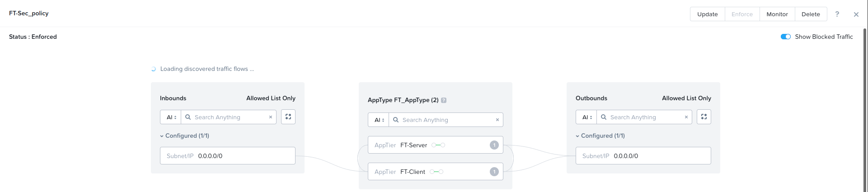Expand view icon in Outbounds panel
868x192 pixels.
704,117
